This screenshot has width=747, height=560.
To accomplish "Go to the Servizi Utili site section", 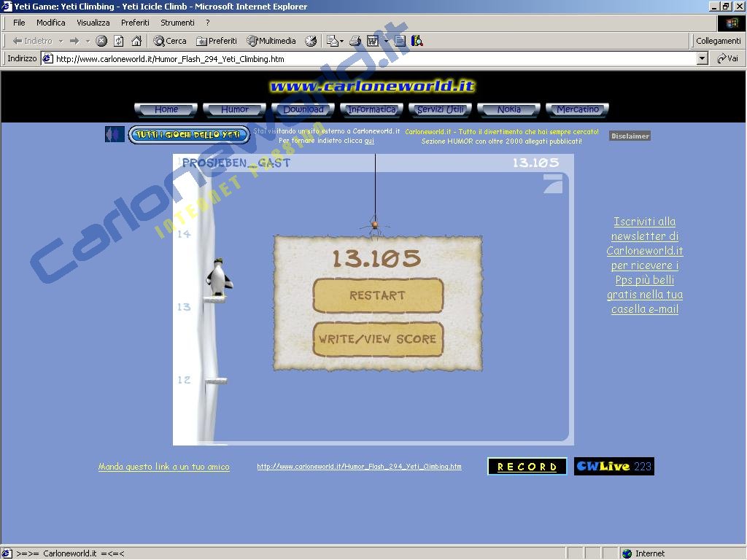I will (x=440, y=110).
